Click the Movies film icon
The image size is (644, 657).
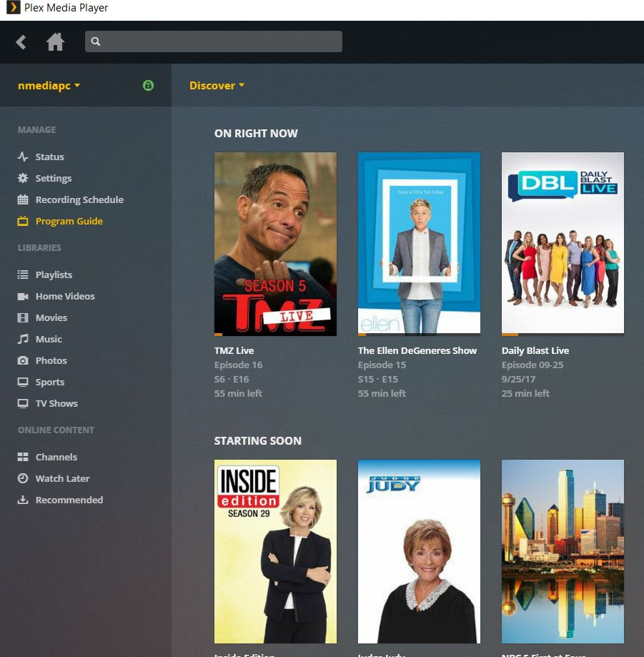pyautogui.click(x=23, y=317)
